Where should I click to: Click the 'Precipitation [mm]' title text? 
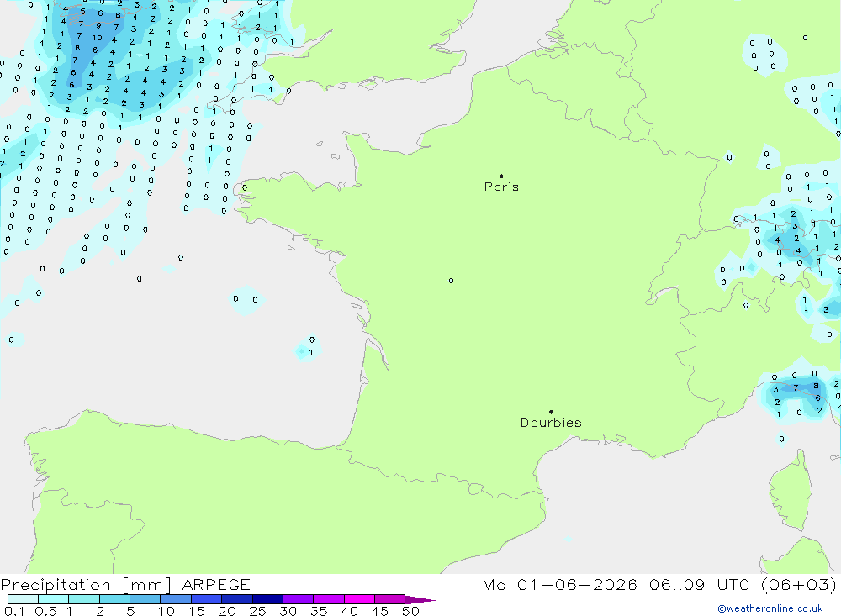coord(86,585)
